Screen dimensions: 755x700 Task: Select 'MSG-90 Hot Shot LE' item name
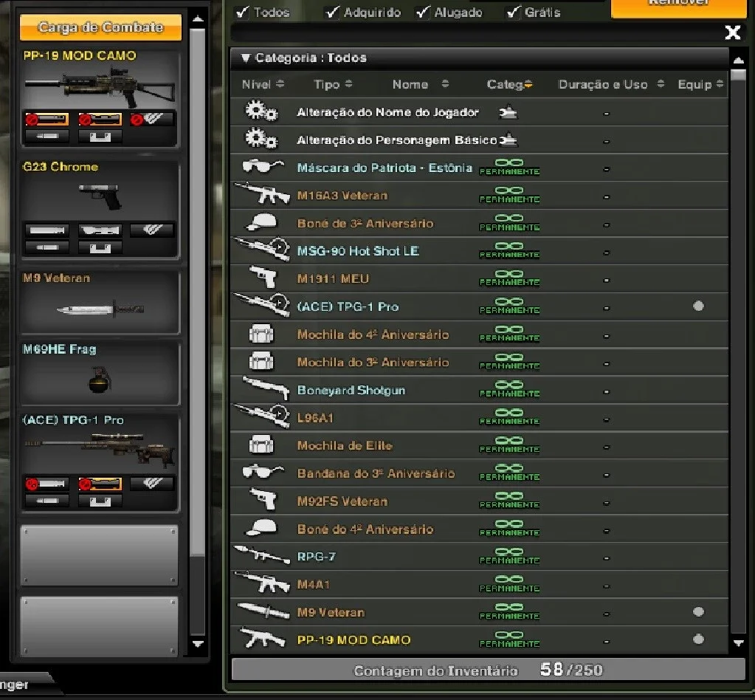click(x=358, y=251)
